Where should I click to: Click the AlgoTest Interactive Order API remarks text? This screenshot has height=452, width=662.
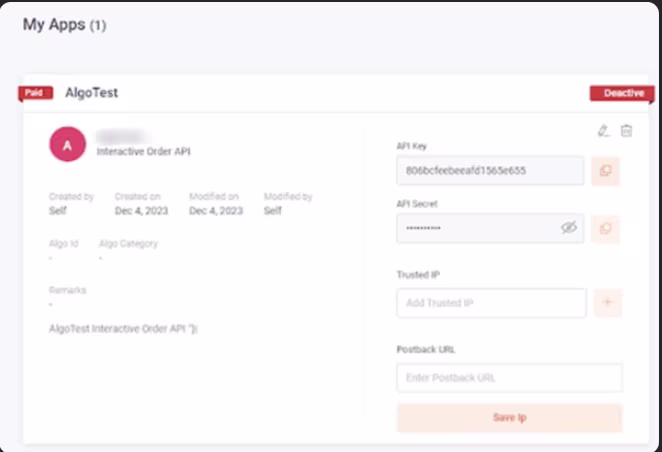click(124, 328)
